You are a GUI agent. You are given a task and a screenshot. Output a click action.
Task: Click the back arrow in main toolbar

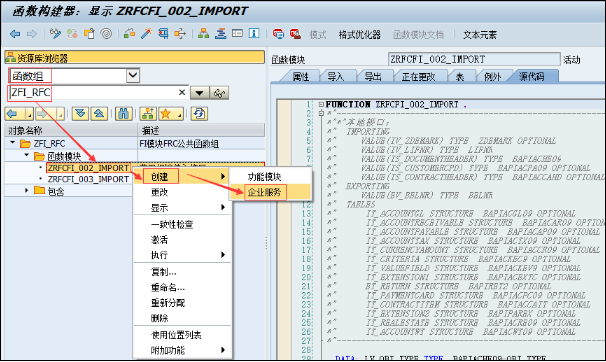15,34
